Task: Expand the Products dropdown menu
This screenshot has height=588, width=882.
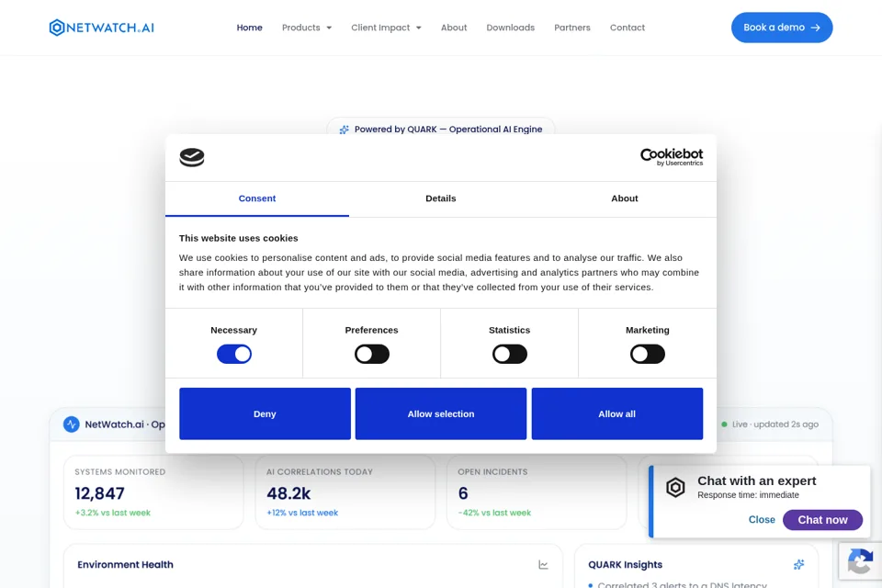Action: tap(307, 28)
